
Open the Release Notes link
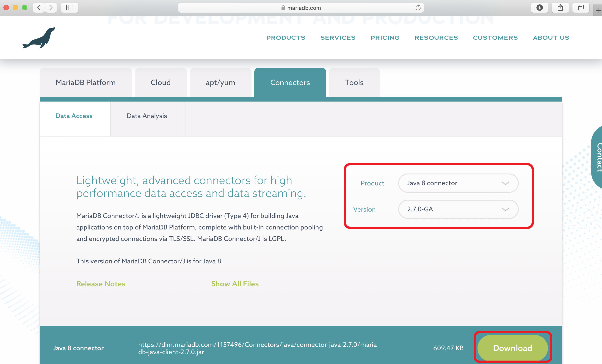tap(101, 284)
